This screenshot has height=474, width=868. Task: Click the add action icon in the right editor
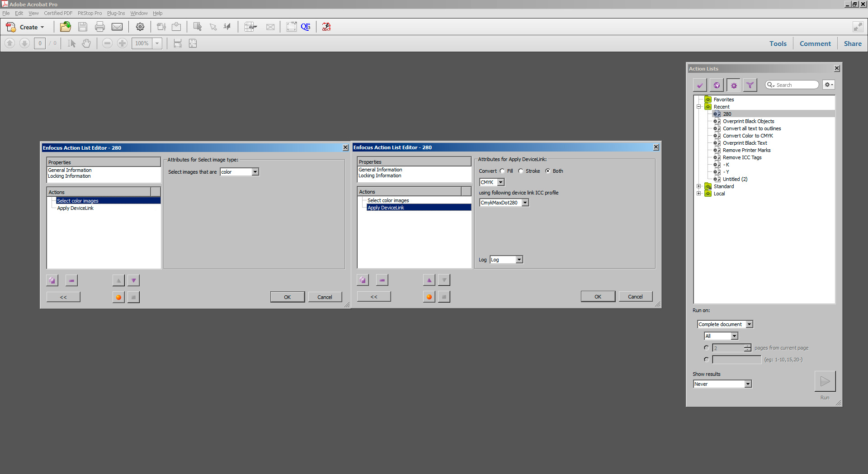pos(363,280)
